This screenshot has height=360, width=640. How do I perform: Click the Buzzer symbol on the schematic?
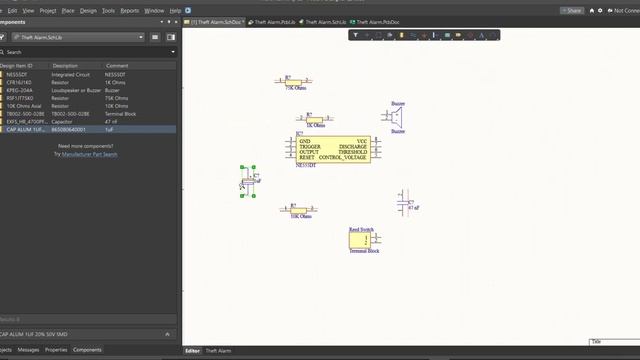coord(393,118)
